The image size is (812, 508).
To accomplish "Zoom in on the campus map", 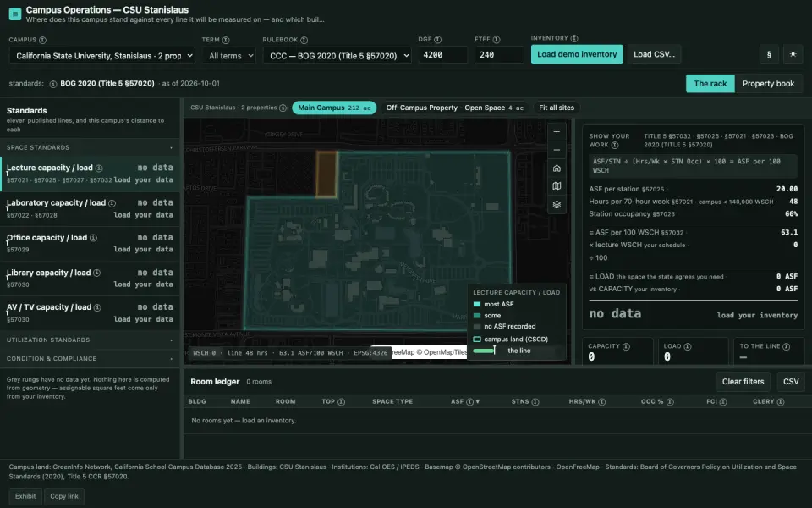I will [557, 132].
